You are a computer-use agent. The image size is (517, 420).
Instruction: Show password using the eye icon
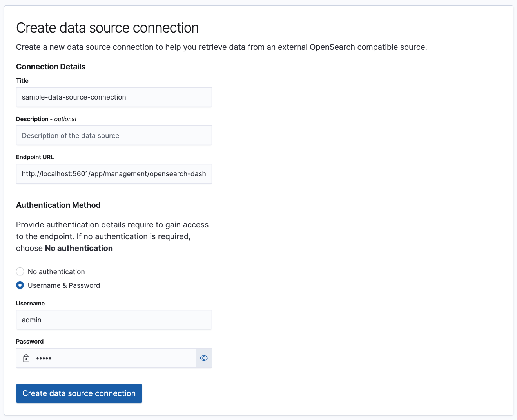[x=204, y=358]
